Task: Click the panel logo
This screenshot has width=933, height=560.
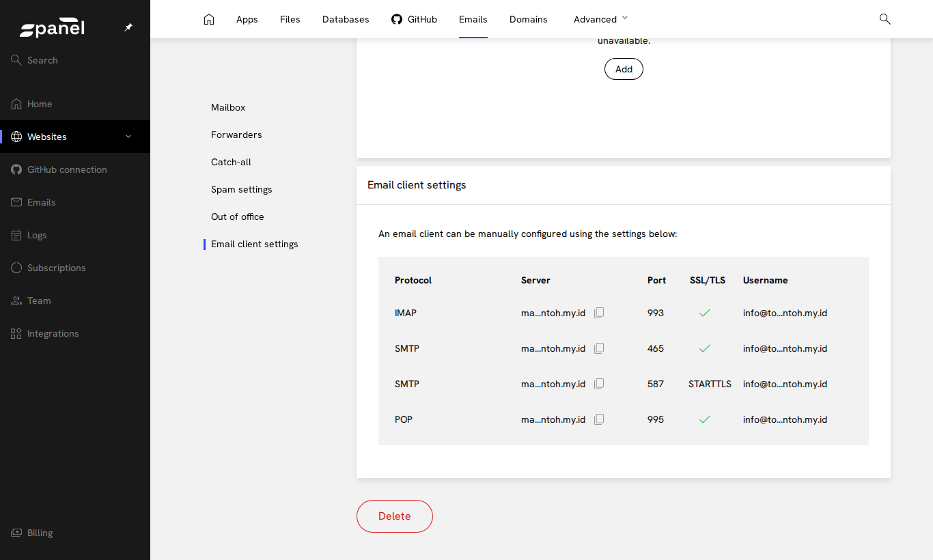Action: (x=52, y=28)
